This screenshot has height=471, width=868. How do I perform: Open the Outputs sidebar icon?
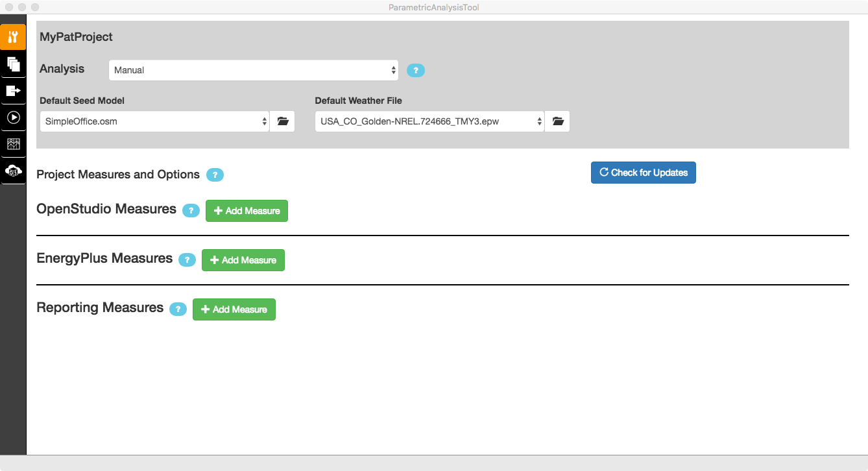pos(13,91)
